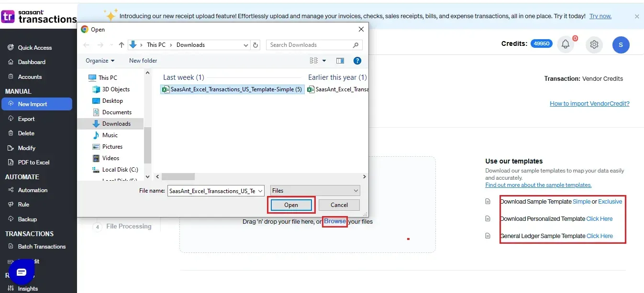Viewport: 644px width, 293px height.
Task: Click the Help question mark in dialog
Action: (x=356, y=60)
